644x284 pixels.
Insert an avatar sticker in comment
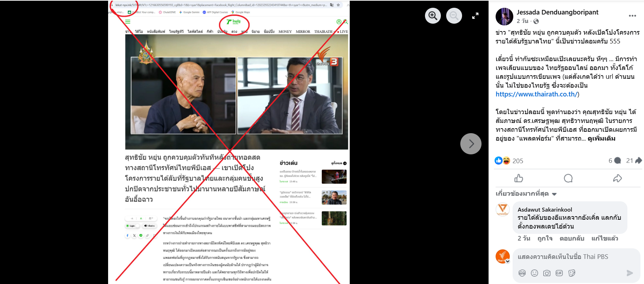point(522,273)
